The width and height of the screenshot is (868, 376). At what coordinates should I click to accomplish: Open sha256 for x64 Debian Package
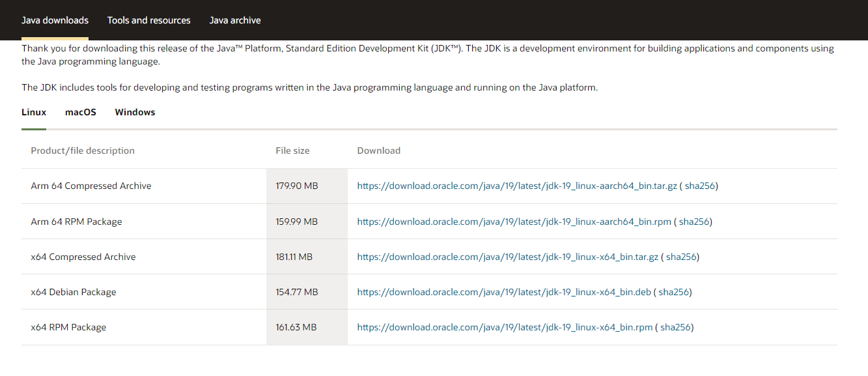click(674, 292)
